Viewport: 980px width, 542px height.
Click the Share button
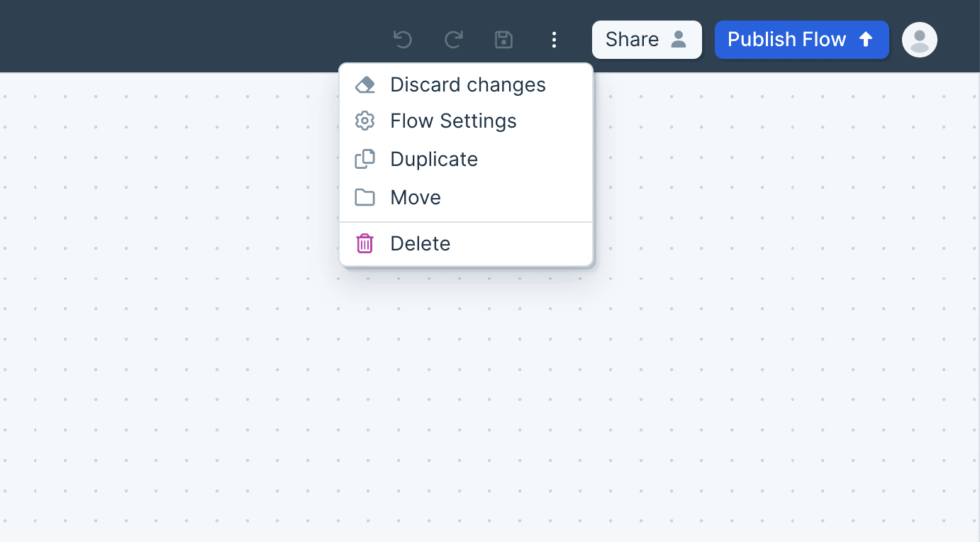pos(646,40)
